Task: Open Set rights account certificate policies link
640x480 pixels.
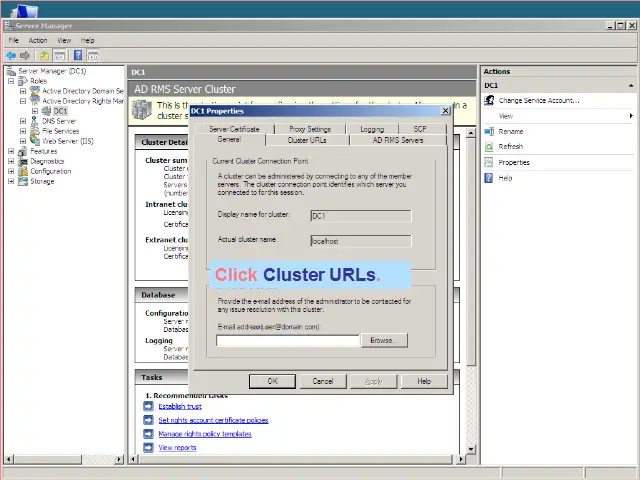Action: click(x=213, y=420)
